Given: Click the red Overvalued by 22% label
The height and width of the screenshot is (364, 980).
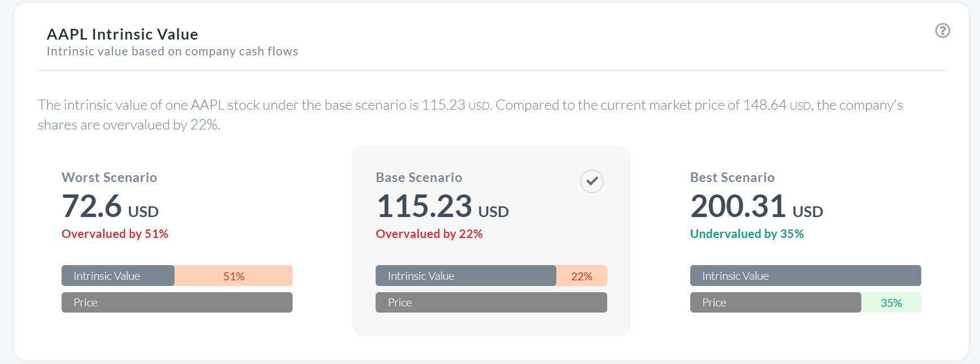Looking at the screenshot, I should pyautogui.click(x=429, y=234).
